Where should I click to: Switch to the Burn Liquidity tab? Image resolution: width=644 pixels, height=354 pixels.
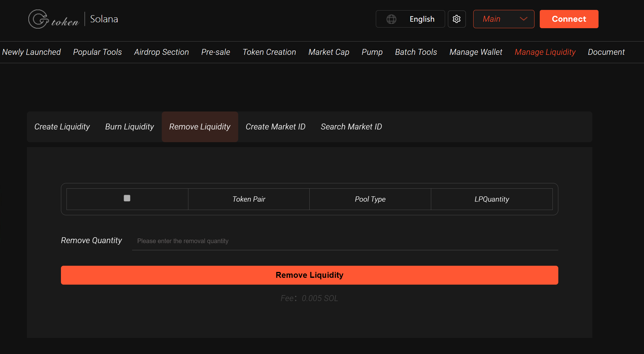(x=129, y=127)
